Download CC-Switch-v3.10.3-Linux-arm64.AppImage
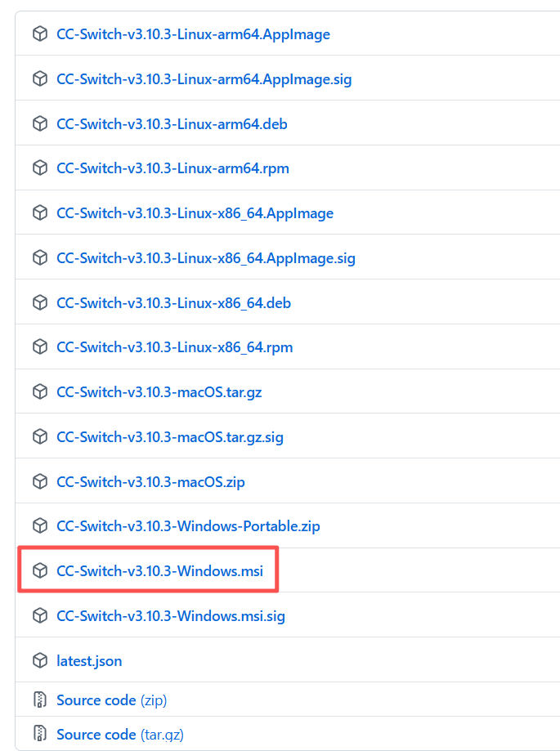The height and width of the screenshot is (751, 560). pos(193,34)
